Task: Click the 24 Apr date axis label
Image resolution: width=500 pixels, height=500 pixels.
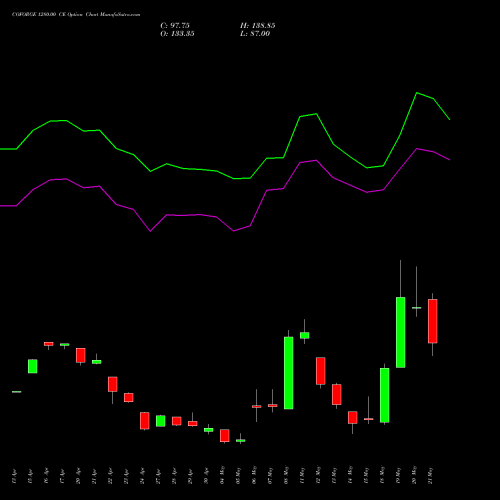Action: point(142,476)
